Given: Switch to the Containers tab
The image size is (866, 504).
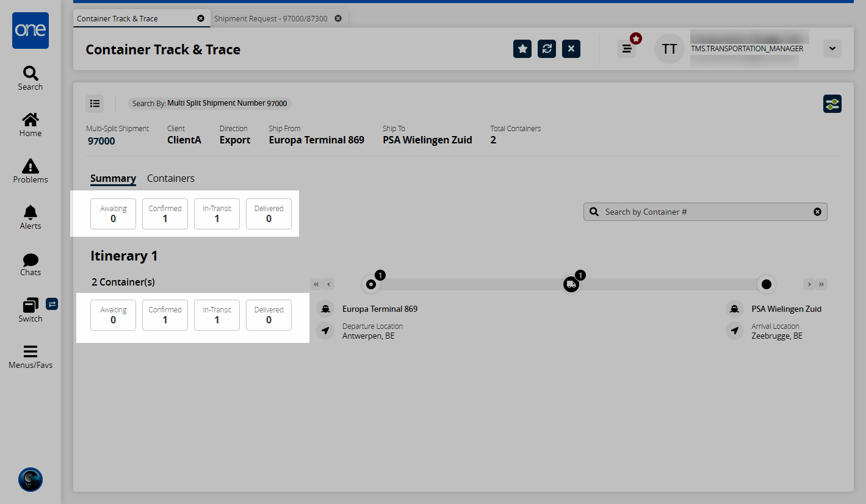Looking at the screenshot, I should (x=171, y=178).
